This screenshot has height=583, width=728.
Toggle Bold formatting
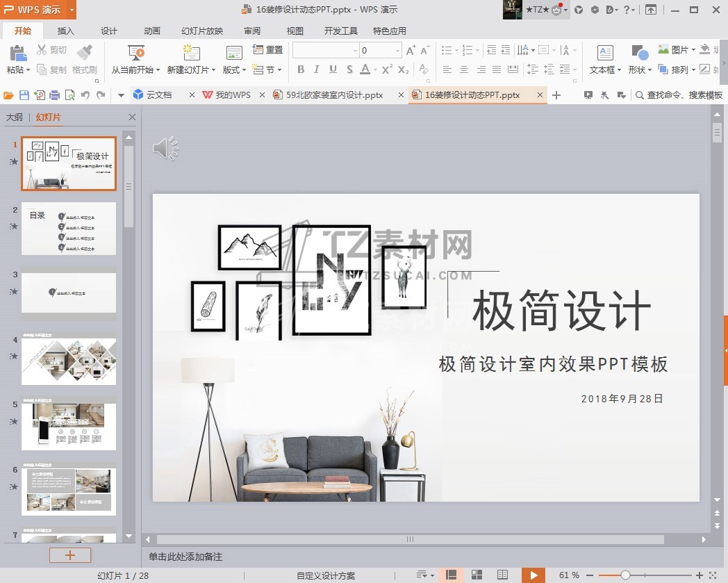(301, 69)
